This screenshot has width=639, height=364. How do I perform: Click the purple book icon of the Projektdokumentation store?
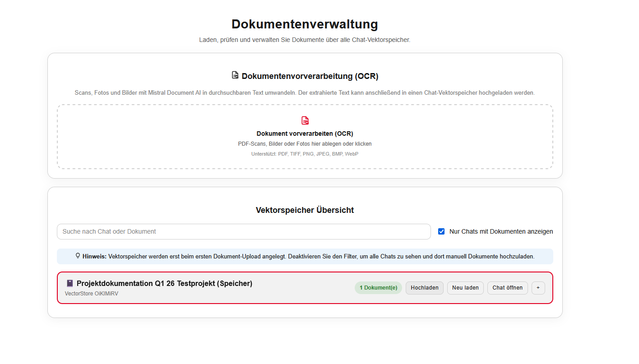tap(69, 283)
